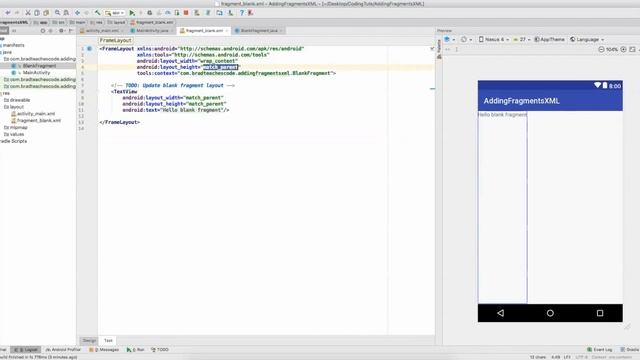Click zoom to fit icon in Preview
640x360 pixels.
coord(632,49)
